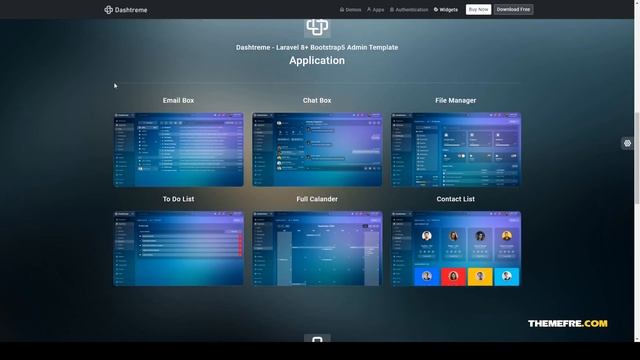The width and height of the screenshot is (640, 360).
Task: Open the Authentication menu
Action: [x=409, y=9]
